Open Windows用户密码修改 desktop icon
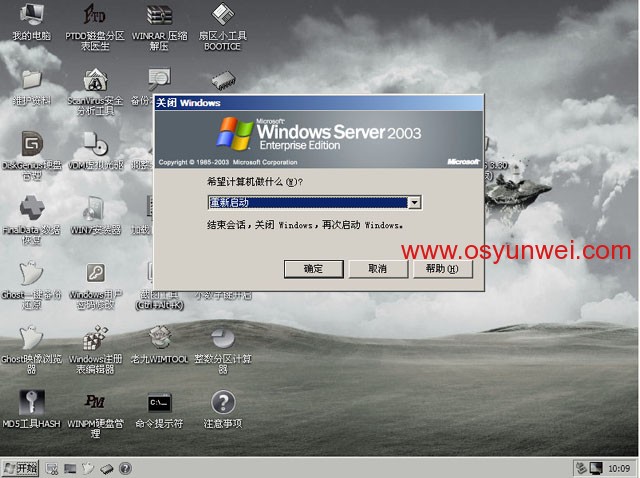Viewport: 640px width, 478px height. click(96, 286)
